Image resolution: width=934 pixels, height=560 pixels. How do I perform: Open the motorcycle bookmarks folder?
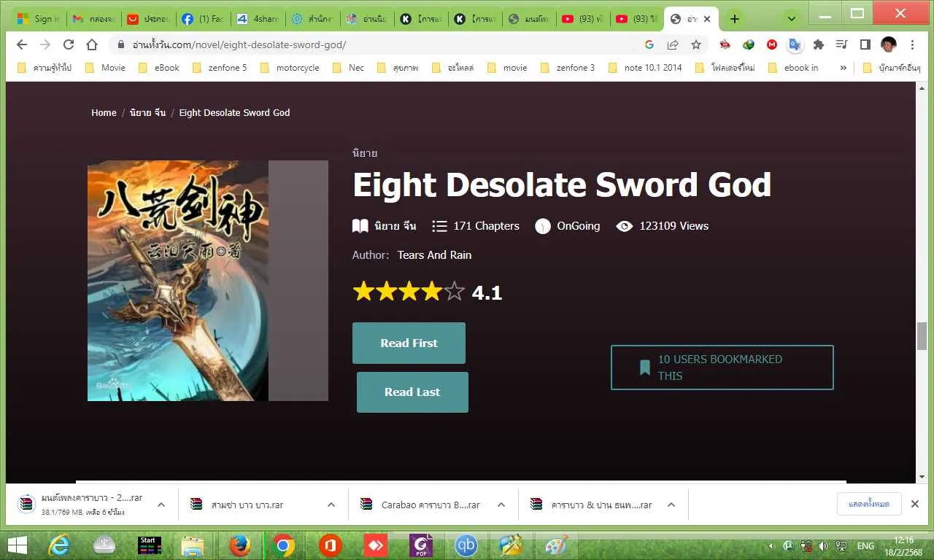tap(290, 68)
